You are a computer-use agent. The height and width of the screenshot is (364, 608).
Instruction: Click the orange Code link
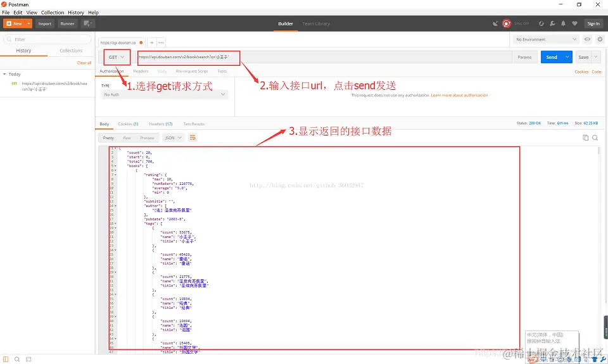[x=597, y=72]
